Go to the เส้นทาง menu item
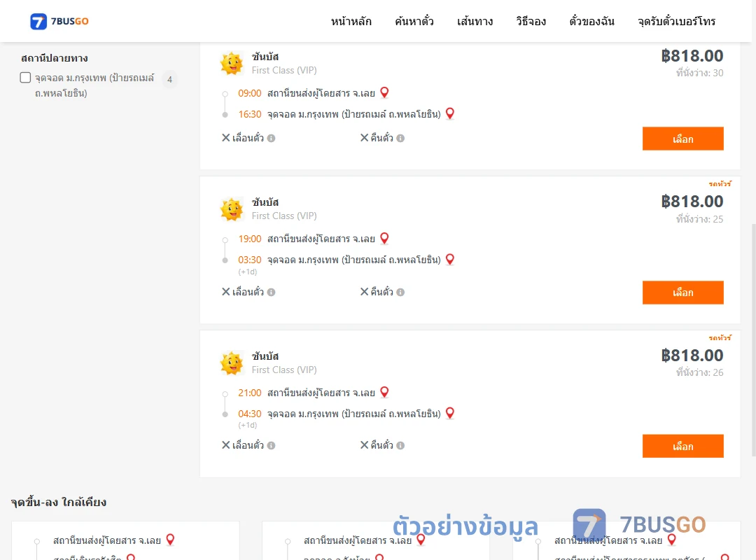Image resolution: width=756 pixels, height=560 pixels. (475, 21)
